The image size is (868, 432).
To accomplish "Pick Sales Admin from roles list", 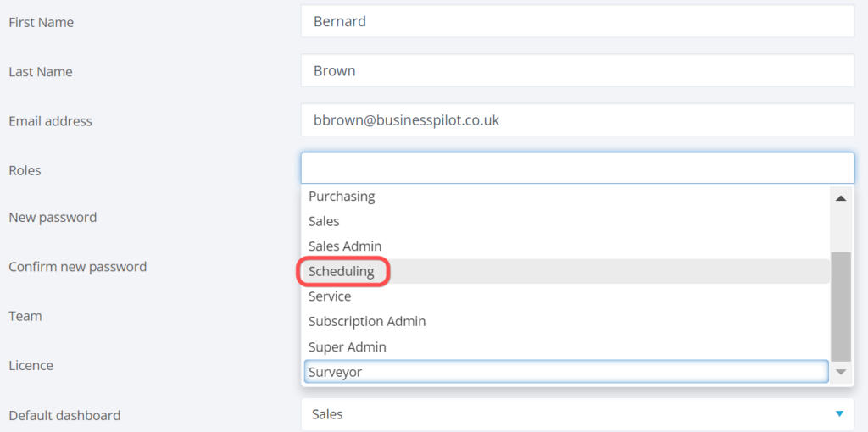I will pyautogui.click(x=345, y=246).
